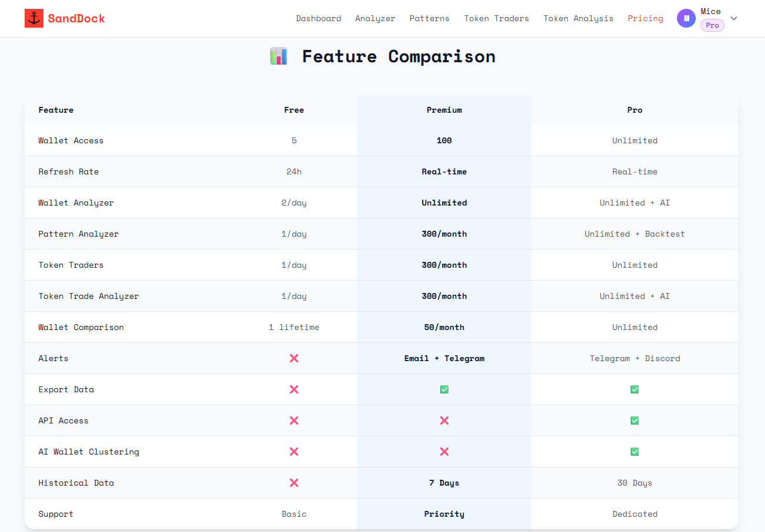Image resolution: width=765 pixels, height=532 pixels.
Task: Click the Token Trade Analyzer row label
Action: (89, 296)
